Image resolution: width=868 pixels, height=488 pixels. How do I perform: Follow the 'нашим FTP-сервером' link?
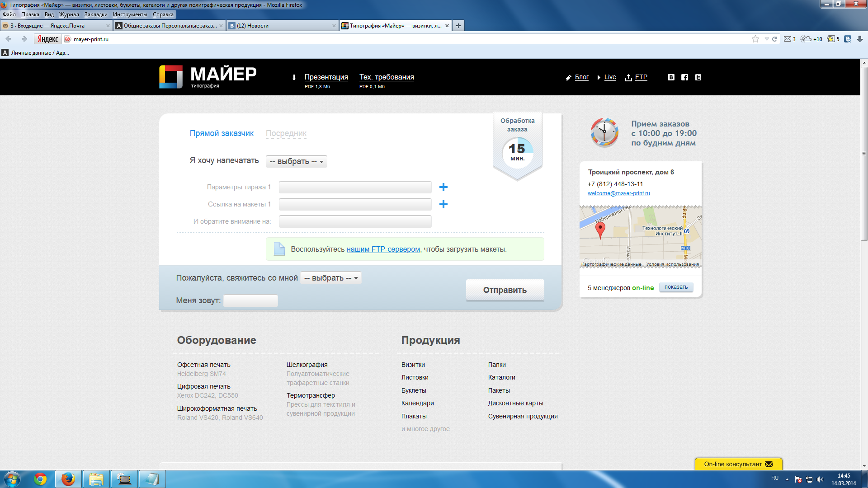(383, 249)
